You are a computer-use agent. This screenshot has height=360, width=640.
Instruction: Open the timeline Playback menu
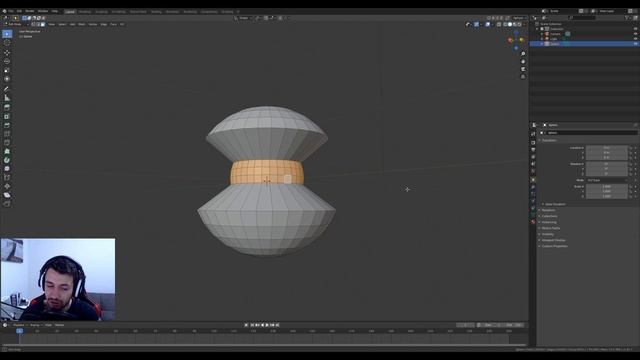(x=19, y=325)
